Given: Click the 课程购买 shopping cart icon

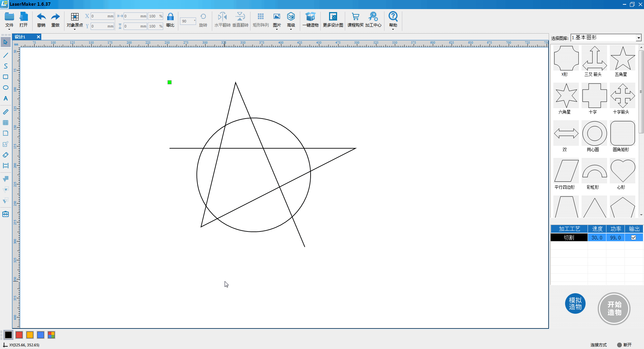Looking at the screenshot, I should point(355,16).
